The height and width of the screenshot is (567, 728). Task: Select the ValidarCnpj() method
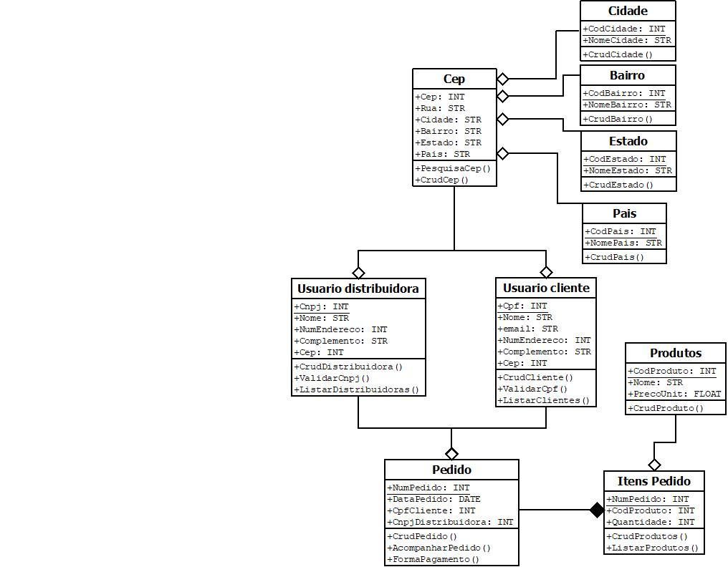tap(334, 378)
